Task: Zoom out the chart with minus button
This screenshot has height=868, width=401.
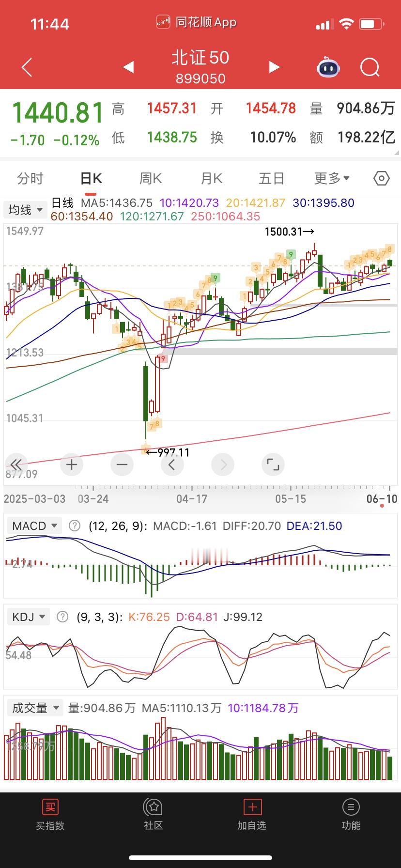Action: point(122,465)
